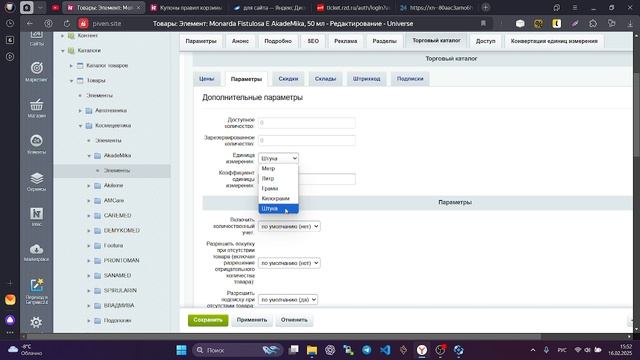Screen dimensions: 640x360
Task: Open the Склады sub-tab
Action: point(325,79)
